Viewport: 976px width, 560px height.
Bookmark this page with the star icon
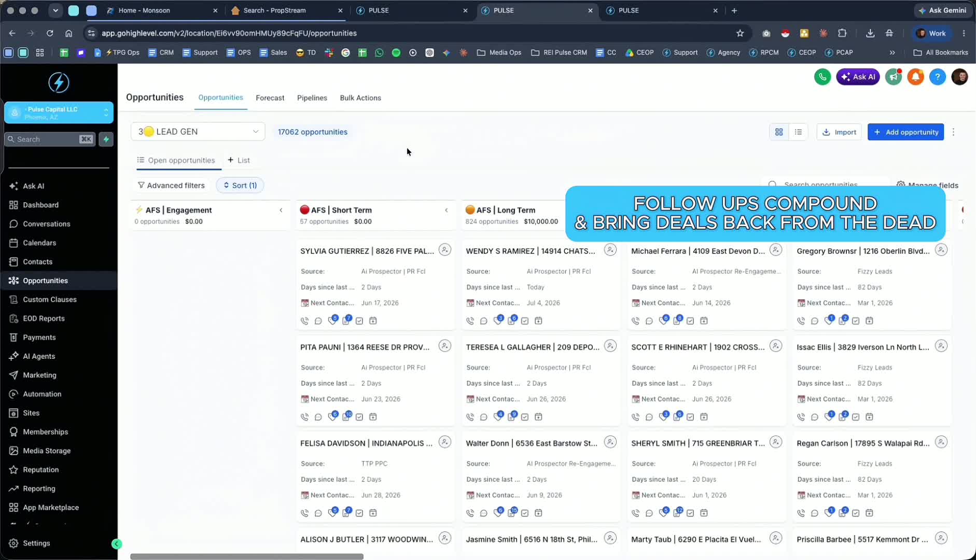point(740,33)
